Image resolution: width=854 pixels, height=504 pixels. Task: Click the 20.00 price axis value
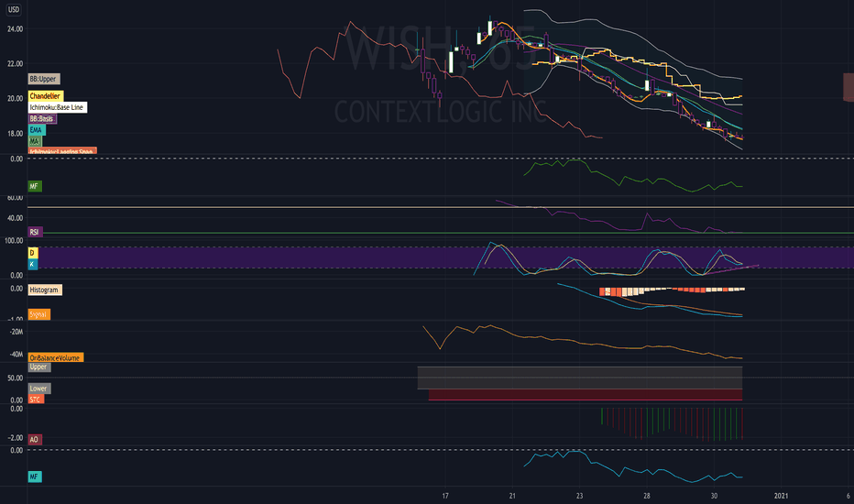tap(16, 99)
